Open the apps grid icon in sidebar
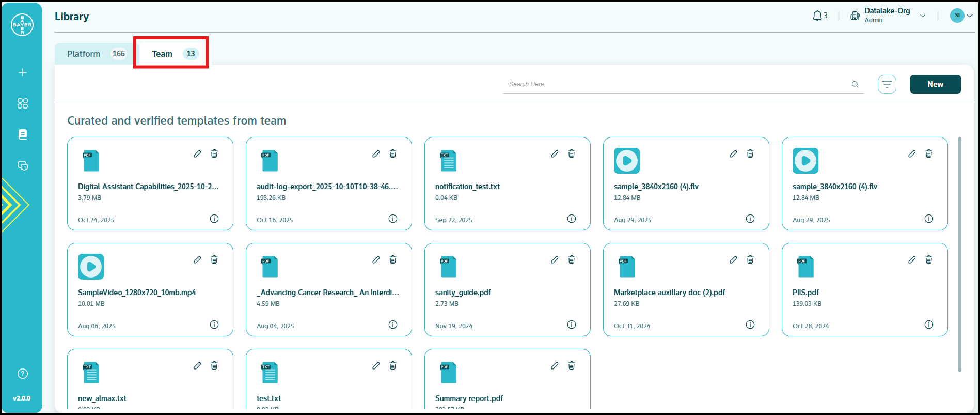Screen dimensions: 980x415 22,103
